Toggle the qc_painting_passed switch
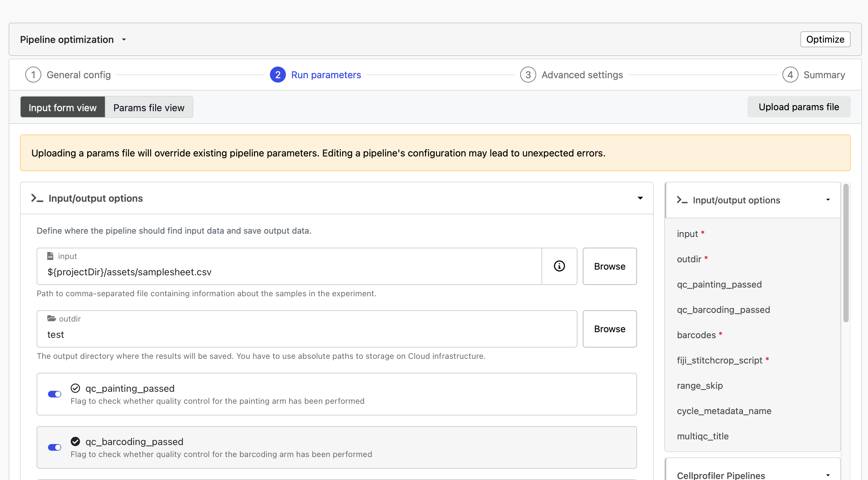The height and width of the screenshot is (480, 868). pos(54,394)
